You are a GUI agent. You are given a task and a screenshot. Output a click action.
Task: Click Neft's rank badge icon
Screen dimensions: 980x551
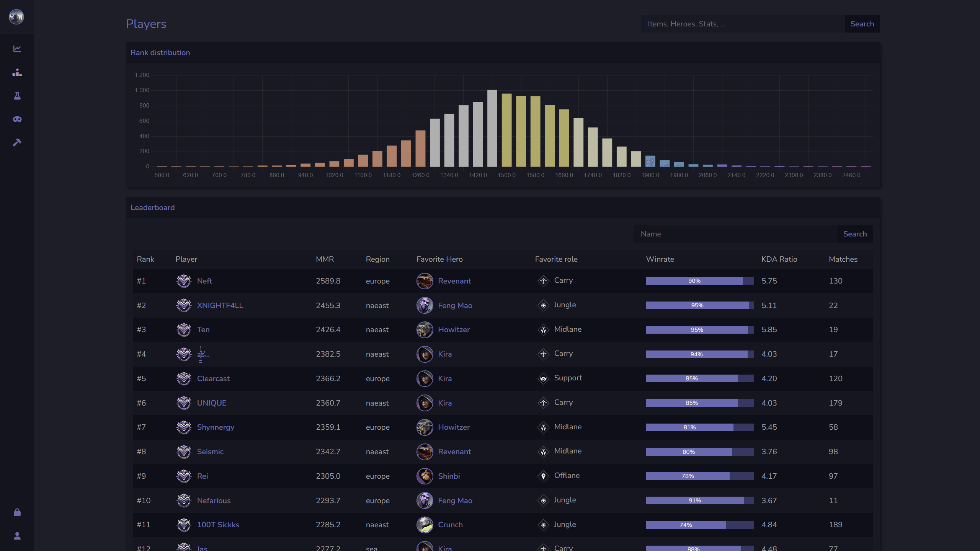tap(184, 281)
